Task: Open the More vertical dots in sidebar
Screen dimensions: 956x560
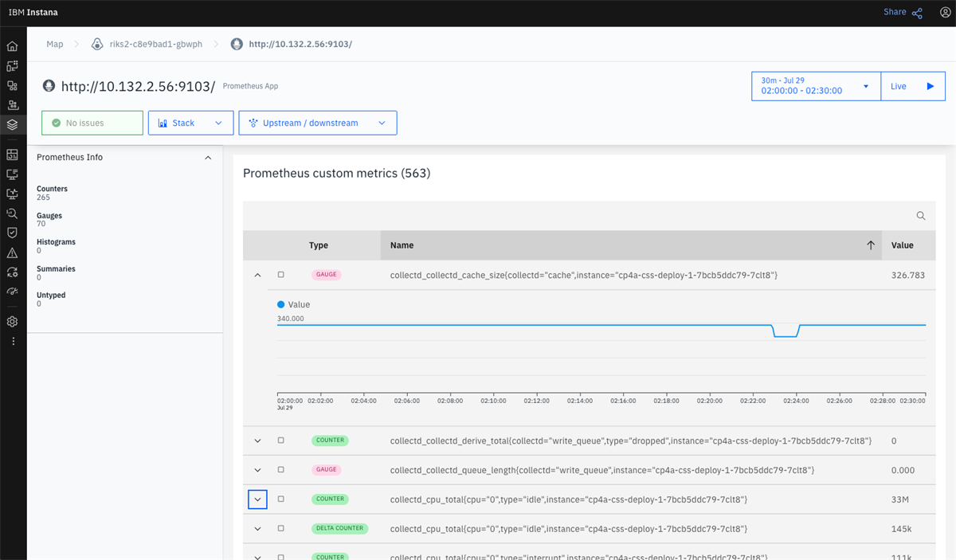Action: [12, 341]
